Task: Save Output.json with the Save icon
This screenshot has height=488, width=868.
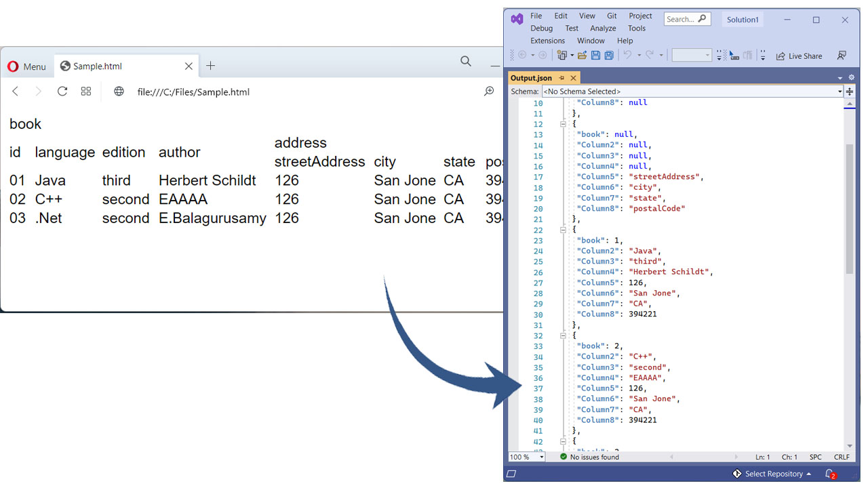Action: [597, 56]
